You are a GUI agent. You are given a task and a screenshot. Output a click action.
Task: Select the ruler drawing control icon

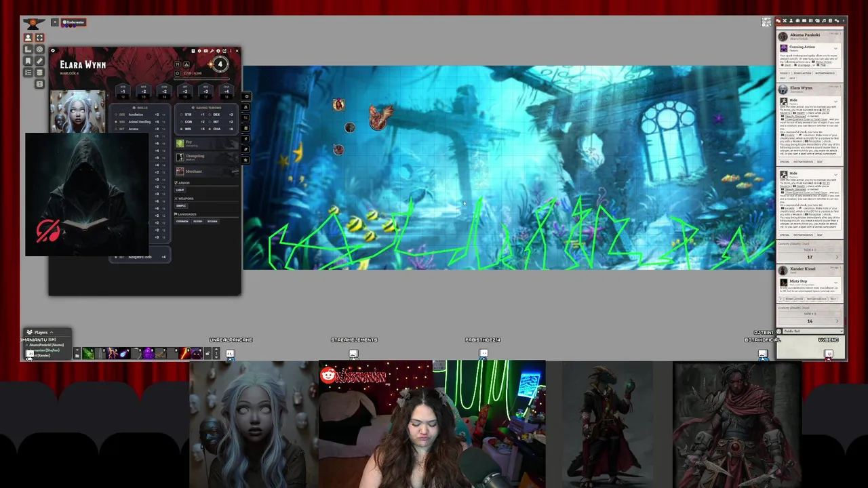(x=39, y=61)
